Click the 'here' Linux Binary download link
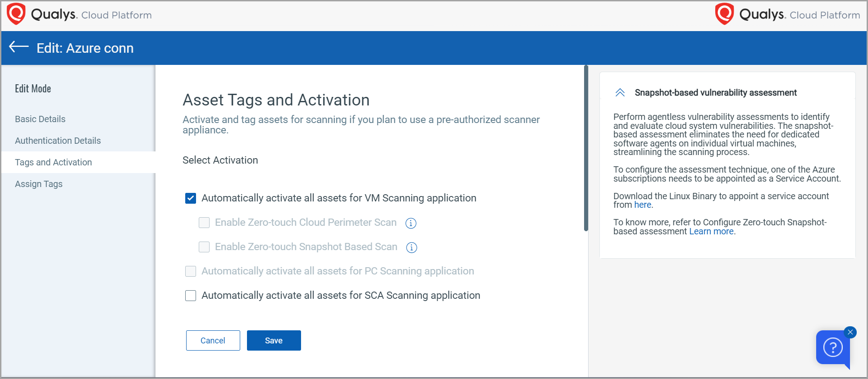This screenshot has width=868, height=379. (x=642, y=205)
